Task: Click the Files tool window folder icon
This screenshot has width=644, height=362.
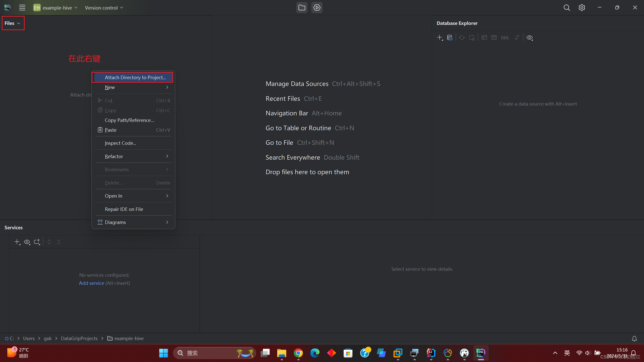Action: [302, 8]
